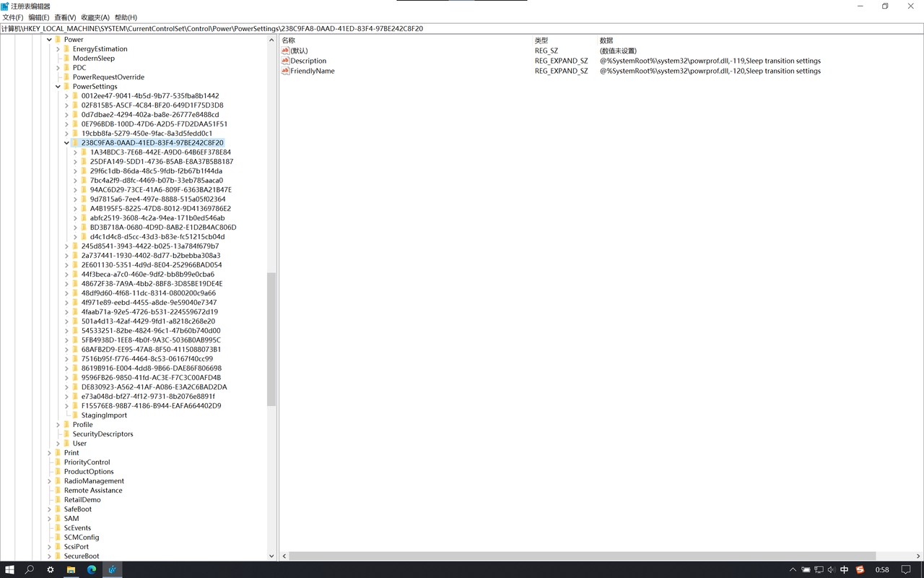Click the values pane horizontal scrollbar thumb
The height and width of the screenshot is (578, 924).
tap(583, 556)
